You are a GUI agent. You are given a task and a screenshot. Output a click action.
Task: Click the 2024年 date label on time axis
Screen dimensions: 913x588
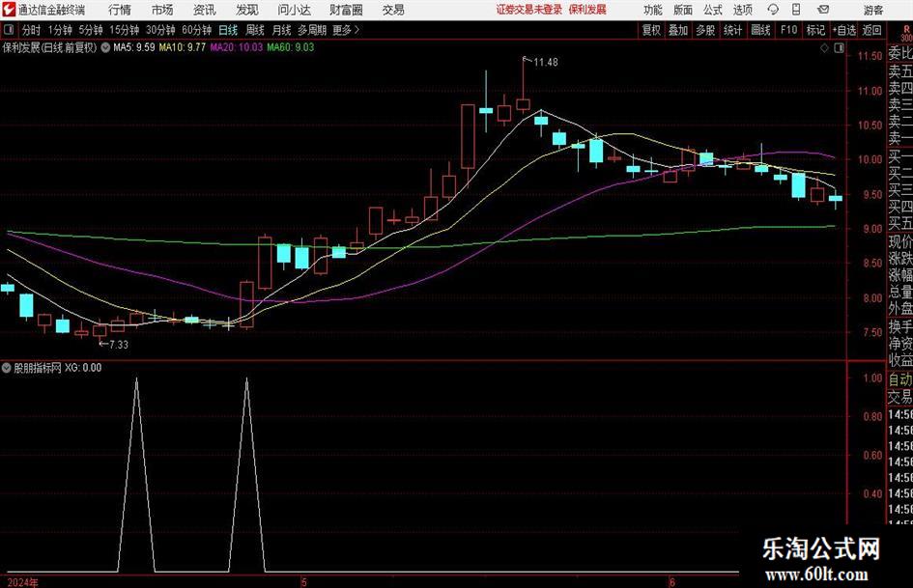[x=23, y=582]
